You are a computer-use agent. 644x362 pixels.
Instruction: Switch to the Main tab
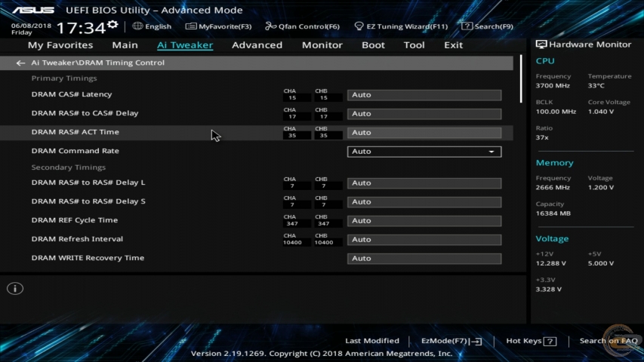[x=125, y=45]
